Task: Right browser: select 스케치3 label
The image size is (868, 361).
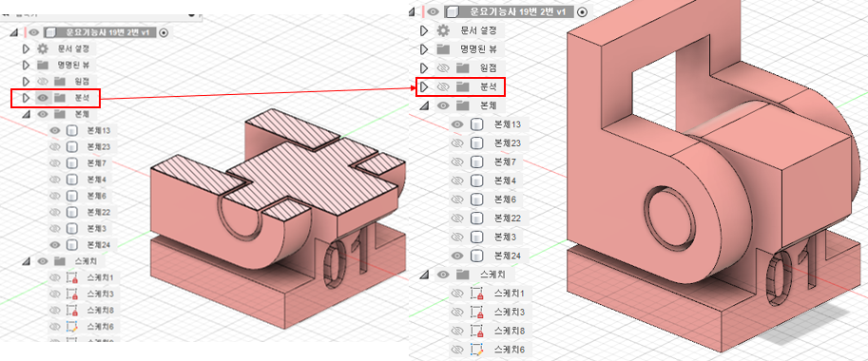Action: 510,312
